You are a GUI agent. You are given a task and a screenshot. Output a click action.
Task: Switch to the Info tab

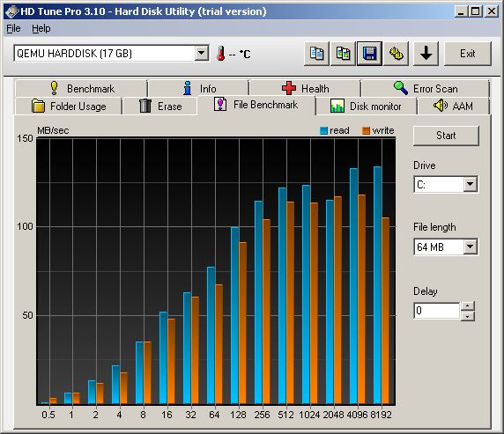tap(198, 88)
